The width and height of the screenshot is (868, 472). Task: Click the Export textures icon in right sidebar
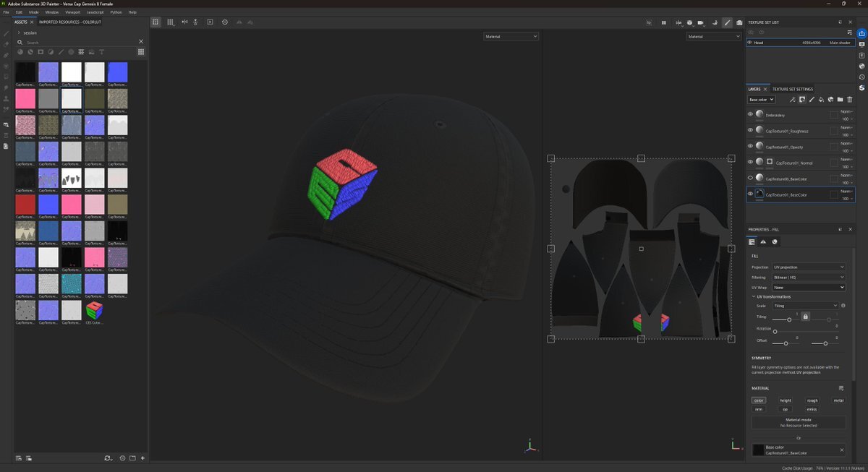pyautogui.click(x=862, y=33)
